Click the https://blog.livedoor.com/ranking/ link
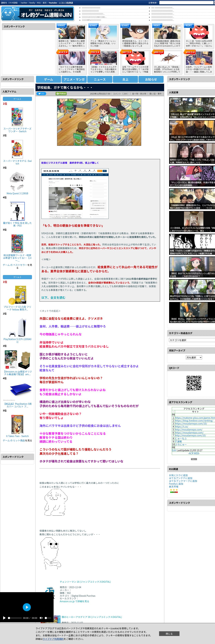The height and width of the screenshot is (644, 215). (194, 420)
